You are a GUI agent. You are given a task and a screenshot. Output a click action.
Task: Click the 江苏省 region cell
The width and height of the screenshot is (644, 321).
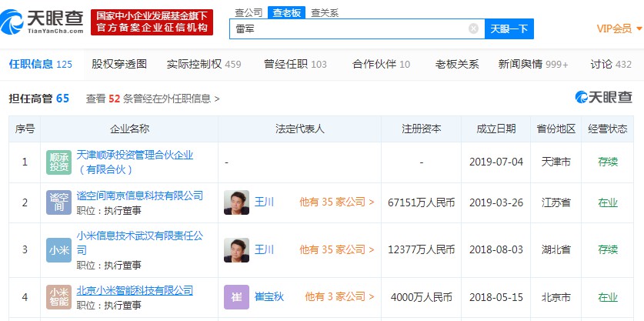tap(556, 202)
